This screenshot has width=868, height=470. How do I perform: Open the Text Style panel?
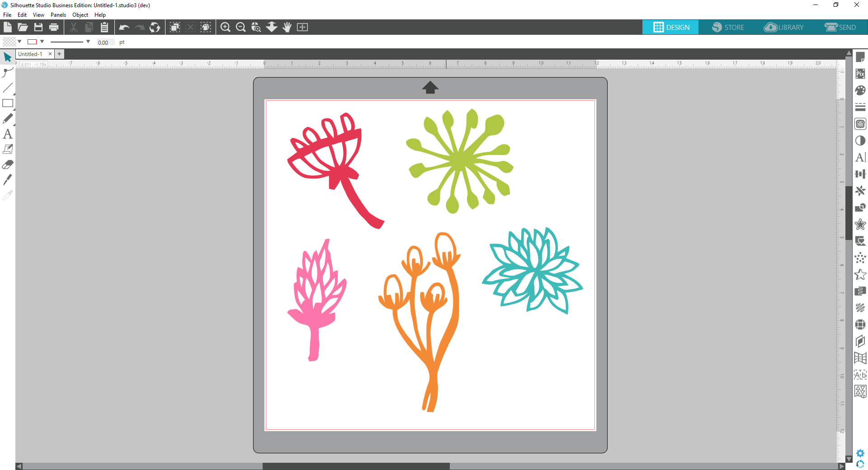[x=860, y=157]
